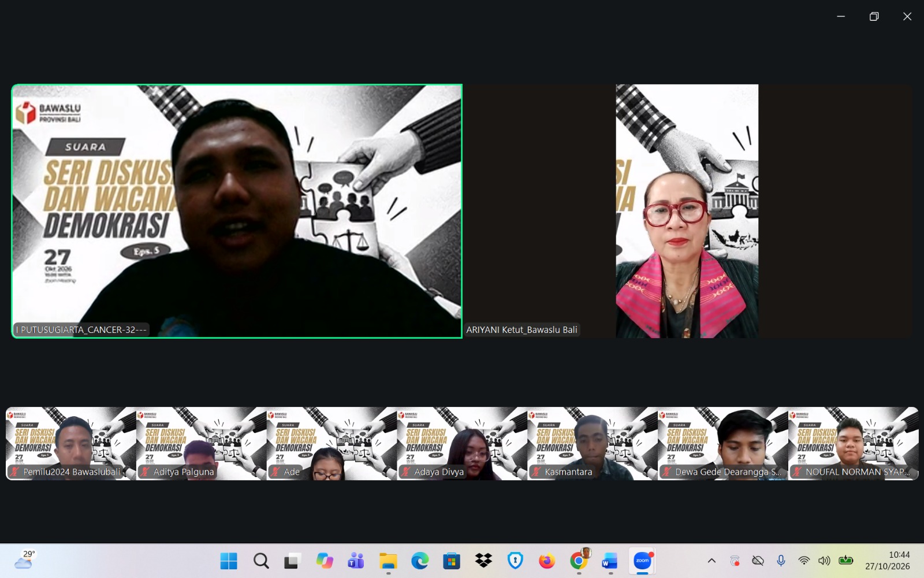The image size is (924, 578).
Task: Open the blue shield app on the taskbar
Action: click(515, 561)
